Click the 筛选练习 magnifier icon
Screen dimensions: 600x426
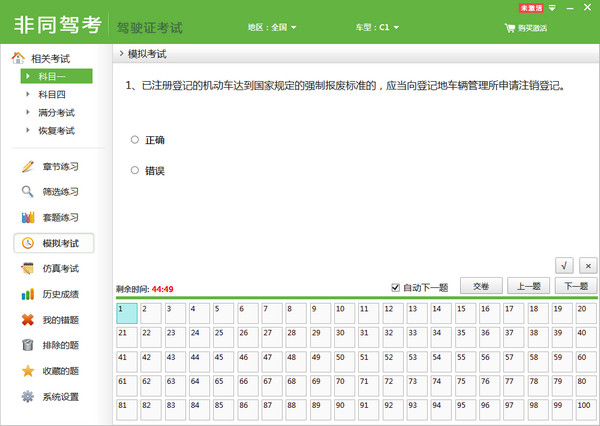[27, 192]
